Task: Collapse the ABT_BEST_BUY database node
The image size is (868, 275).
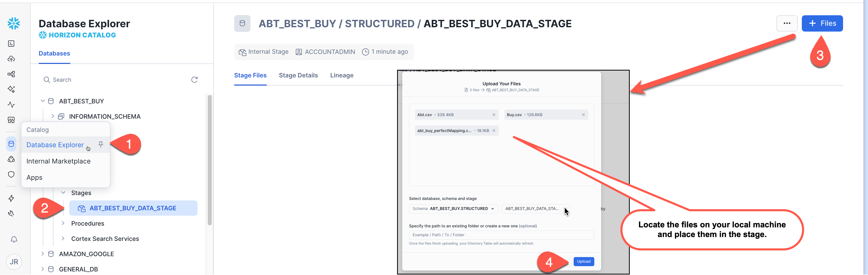Action: click(43, 101)
